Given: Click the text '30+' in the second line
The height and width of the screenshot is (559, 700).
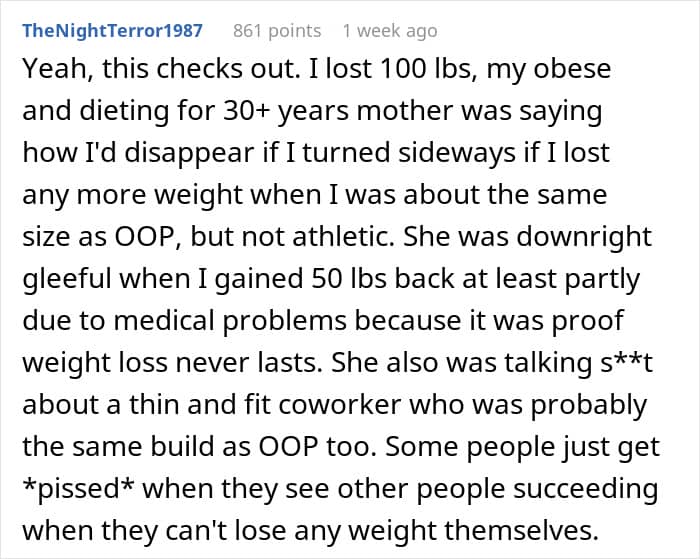Looking at the screenshot, I should (x=246, y=110).
